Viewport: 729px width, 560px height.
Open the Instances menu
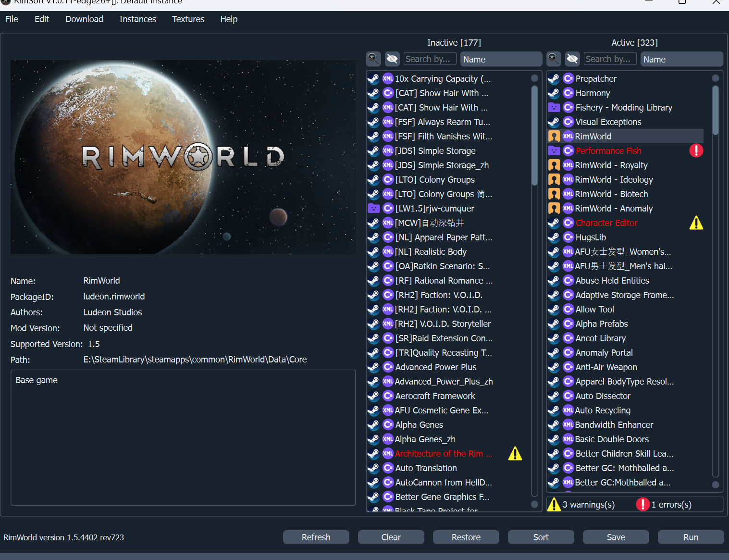(x=137, y=19)
